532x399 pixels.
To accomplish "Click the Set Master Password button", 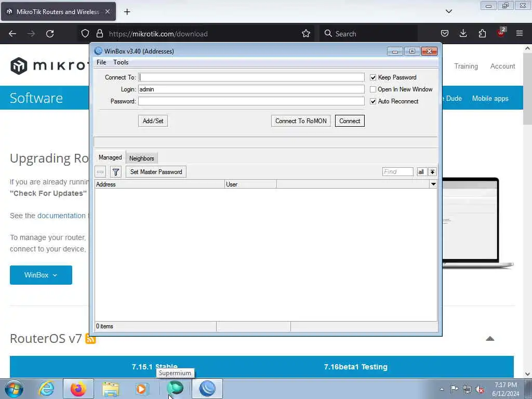I will 156,172.
